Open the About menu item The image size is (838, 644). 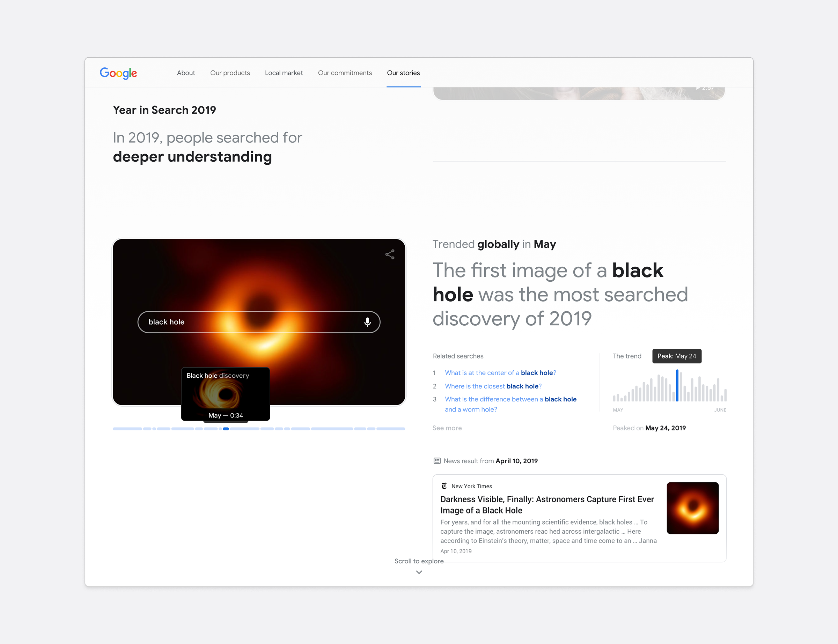click(186, 73)
